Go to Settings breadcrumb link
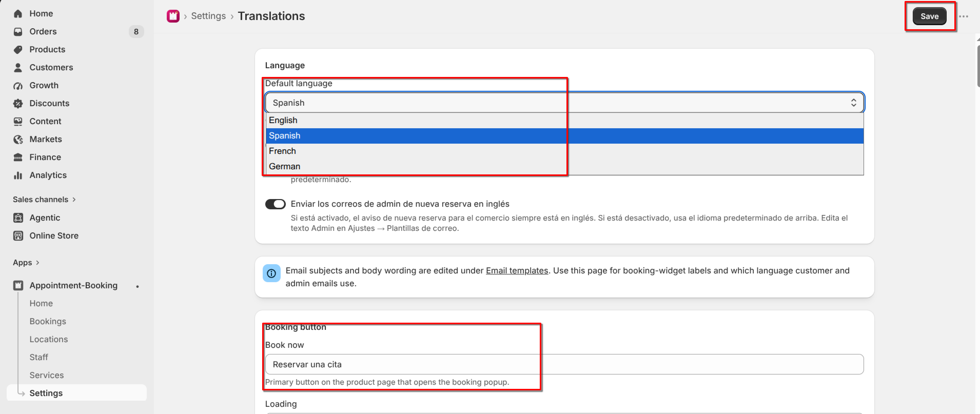This screenshot has height=414, width=980. point(208,16)
